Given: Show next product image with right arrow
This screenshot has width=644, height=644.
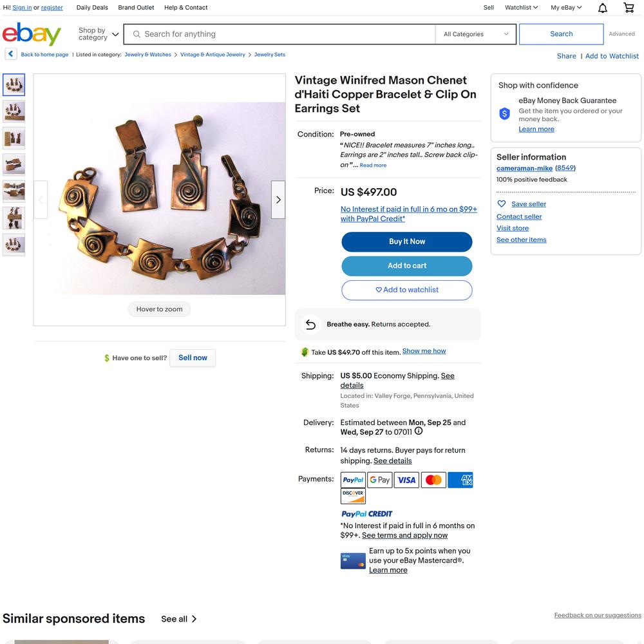Looking at the screenshot, I should (x=278, y=200).
